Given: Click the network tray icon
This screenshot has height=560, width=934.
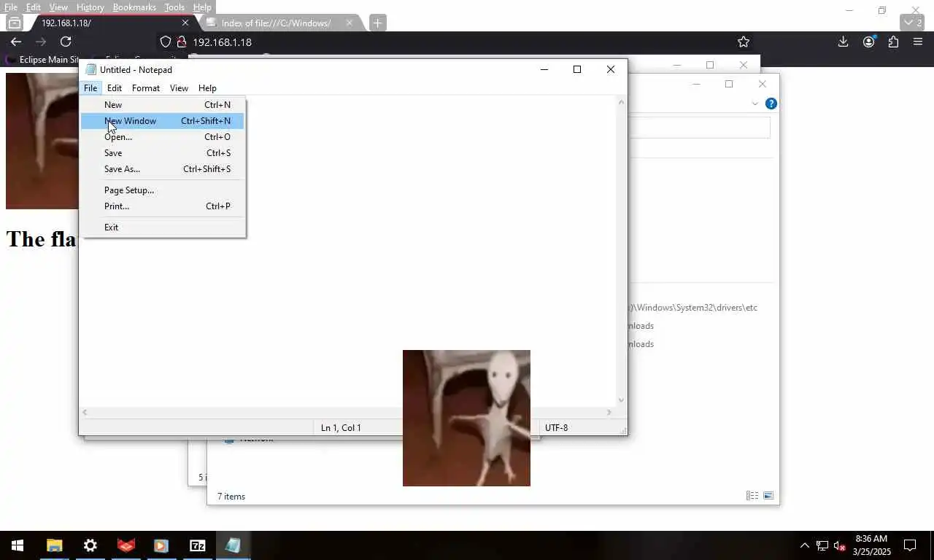Looking at the screenshot, I should (x=822, y=545).
